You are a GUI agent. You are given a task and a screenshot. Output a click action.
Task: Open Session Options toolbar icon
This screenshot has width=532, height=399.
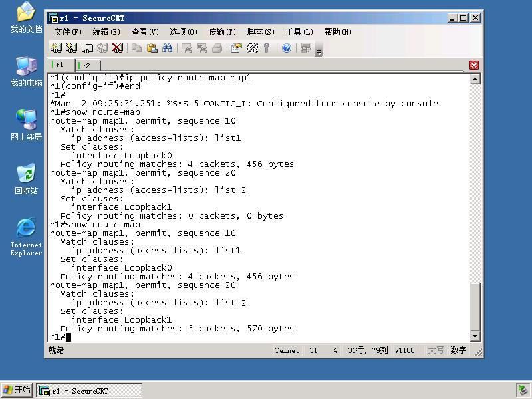[x=237, y=48]
